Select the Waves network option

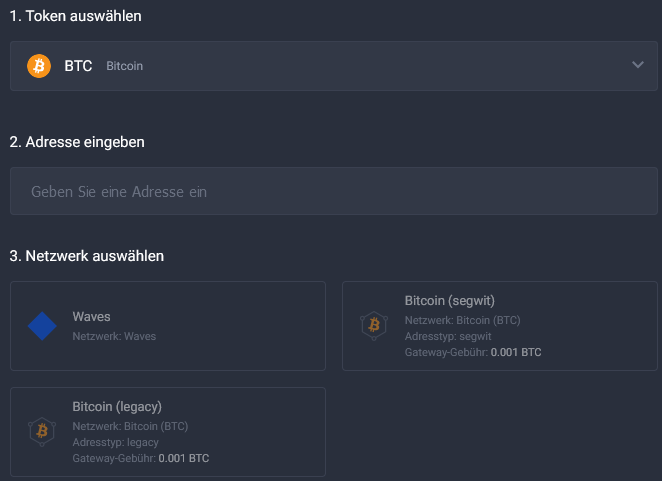pyautogui.click(x=168, y=326)
